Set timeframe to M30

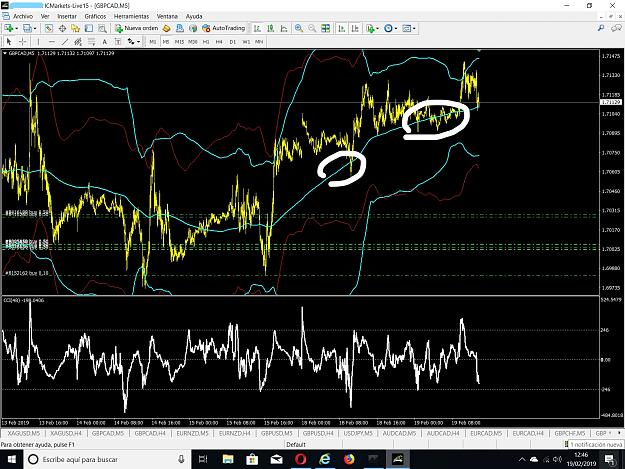pyautogui.click(x=193, y=41)
